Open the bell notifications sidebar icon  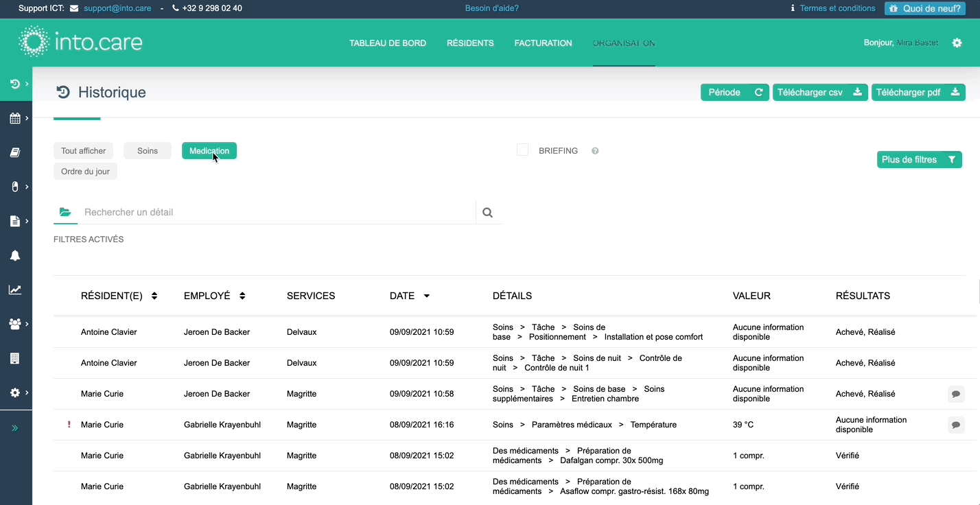[x=15, y=255]
